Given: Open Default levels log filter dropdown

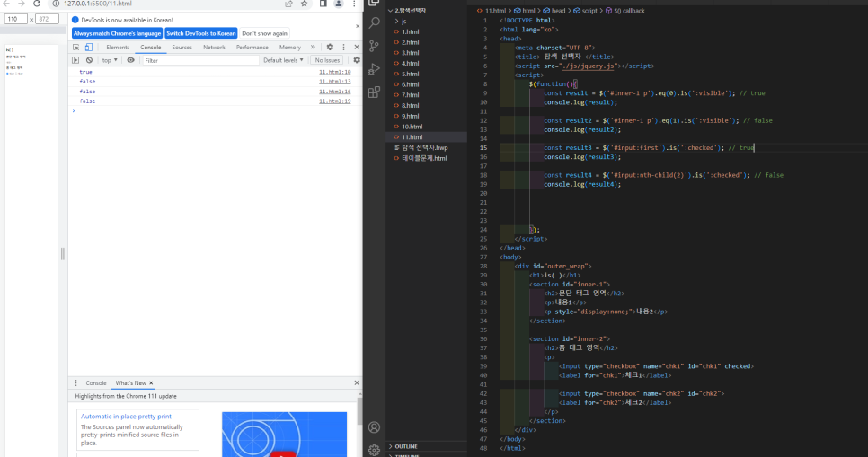Looking at the screenshot, I should 283,60.
